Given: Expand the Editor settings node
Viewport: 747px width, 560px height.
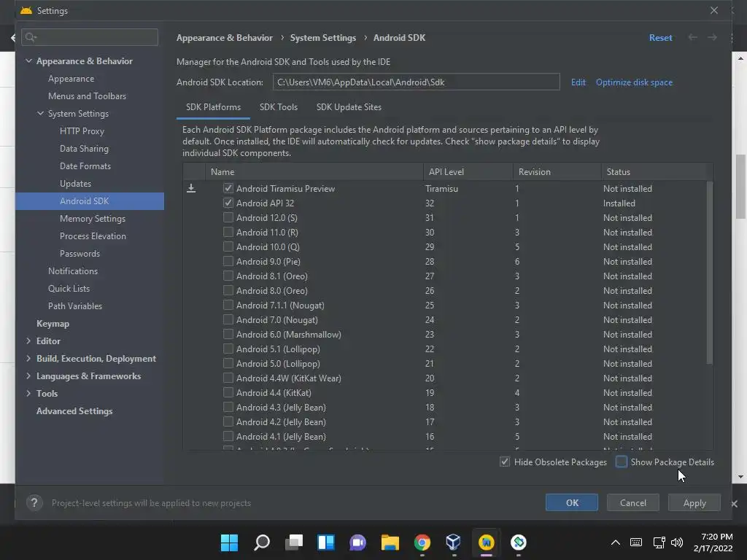Looking at the screenshot, I should (x=28, y=341).
